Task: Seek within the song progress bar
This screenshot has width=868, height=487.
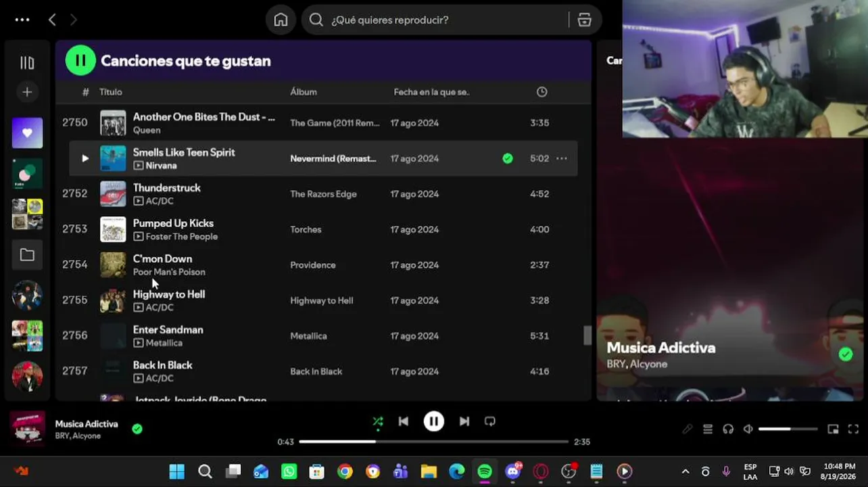Action: (x=434, y=442)
